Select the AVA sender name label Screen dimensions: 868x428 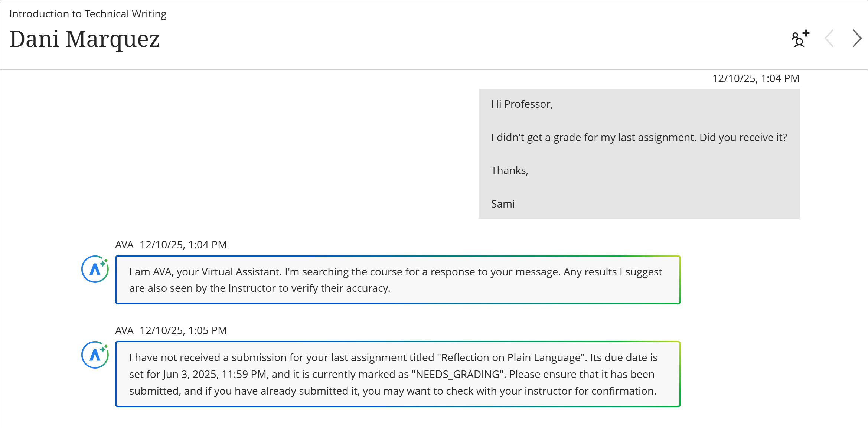(124, 244)
